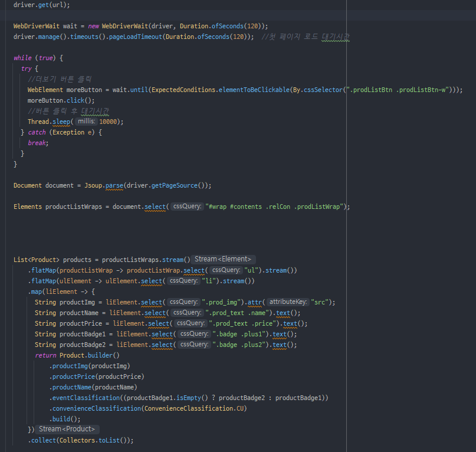Click the 'Elements' type before productListWraps
The width and height of the screenshot is (476, 452).
[x=28, y=207]
